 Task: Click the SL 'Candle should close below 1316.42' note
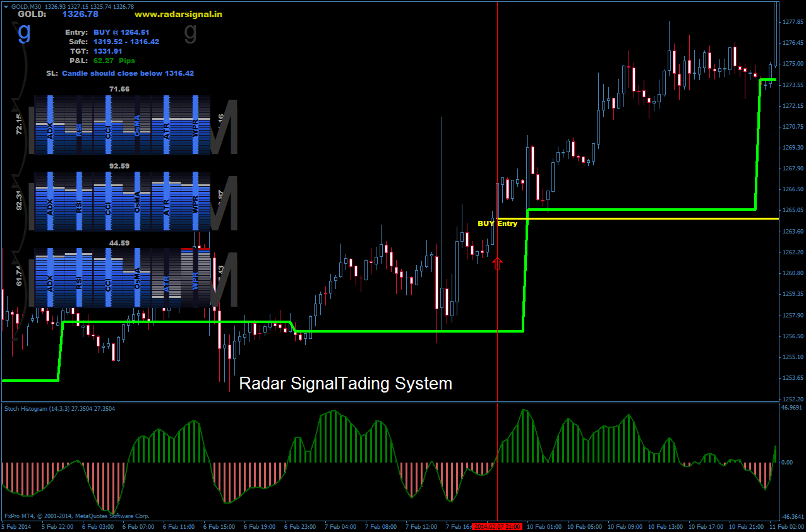pos(128,73)
